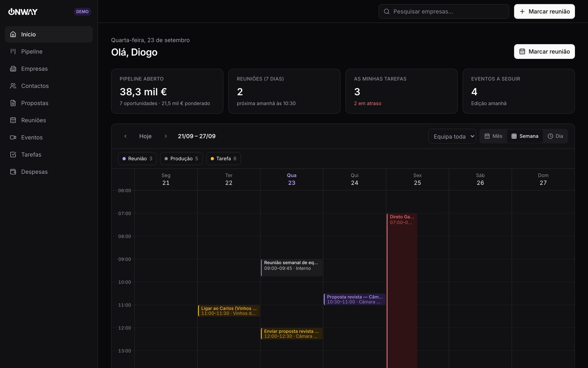Click the "2 em atraso" overdue text
This screenshot has width=588, height=368.
(x=367, y=103)
